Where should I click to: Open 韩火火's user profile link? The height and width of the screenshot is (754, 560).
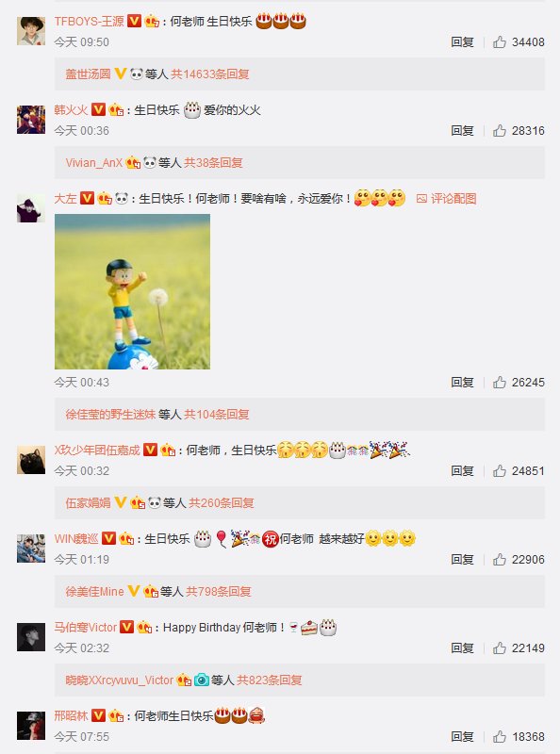click(71, 110)
